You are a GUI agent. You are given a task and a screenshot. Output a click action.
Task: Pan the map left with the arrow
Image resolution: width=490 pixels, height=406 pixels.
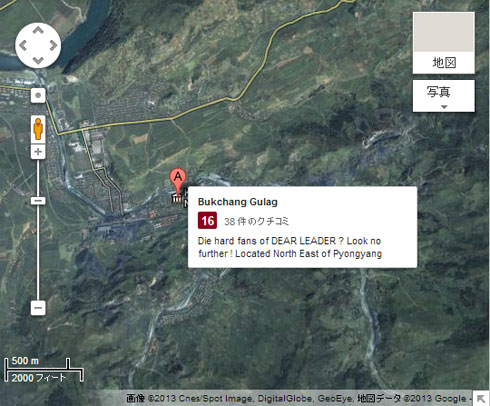pos(23,45)
